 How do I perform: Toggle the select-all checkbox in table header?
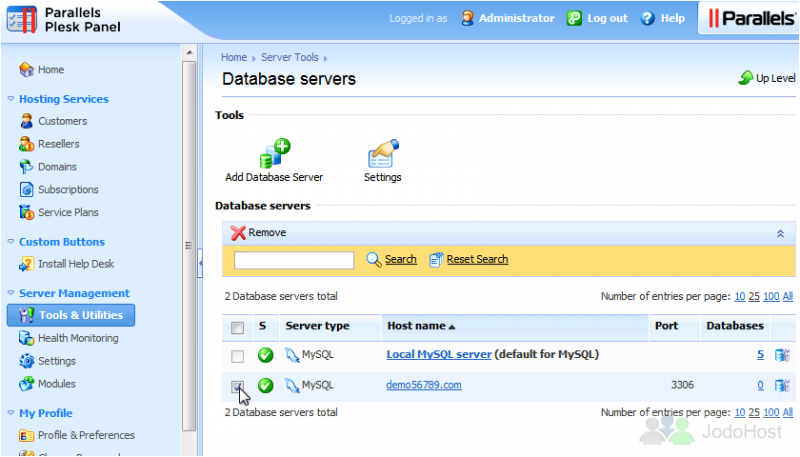coord(237,327)
